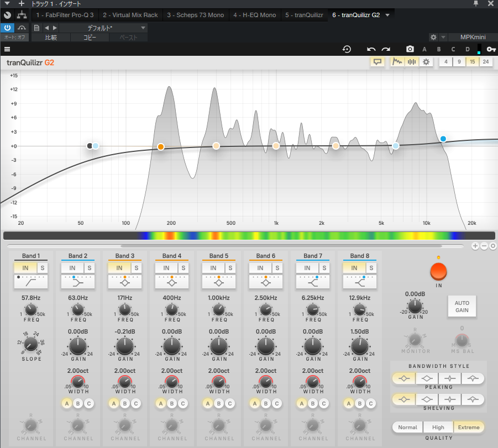Click the コピー copy button

point(90,38)
